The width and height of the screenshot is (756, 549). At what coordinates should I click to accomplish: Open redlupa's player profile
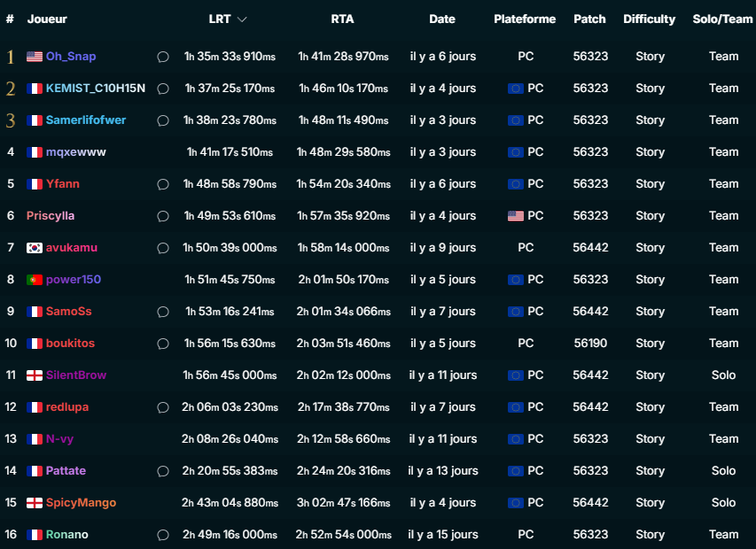tap(67, 407)
